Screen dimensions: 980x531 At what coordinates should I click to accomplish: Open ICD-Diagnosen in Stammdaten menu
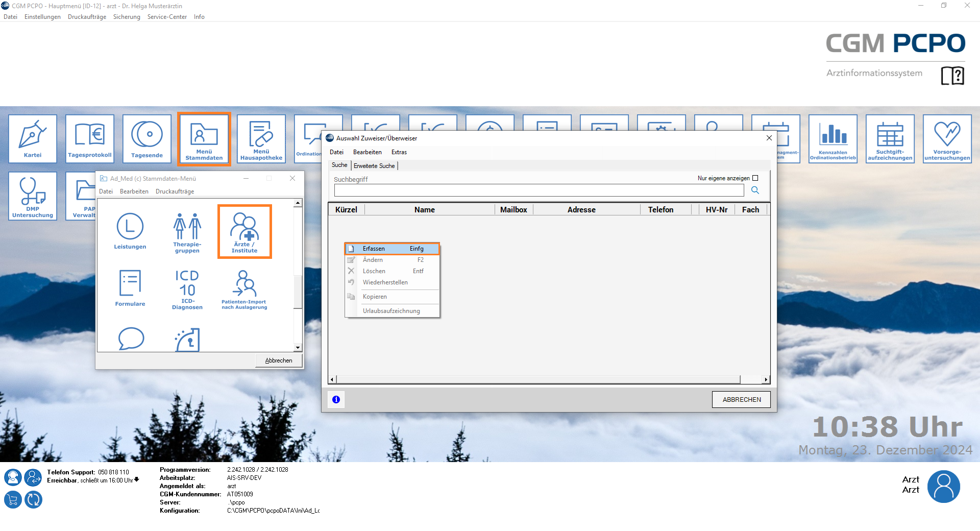[x=187, y=289]
